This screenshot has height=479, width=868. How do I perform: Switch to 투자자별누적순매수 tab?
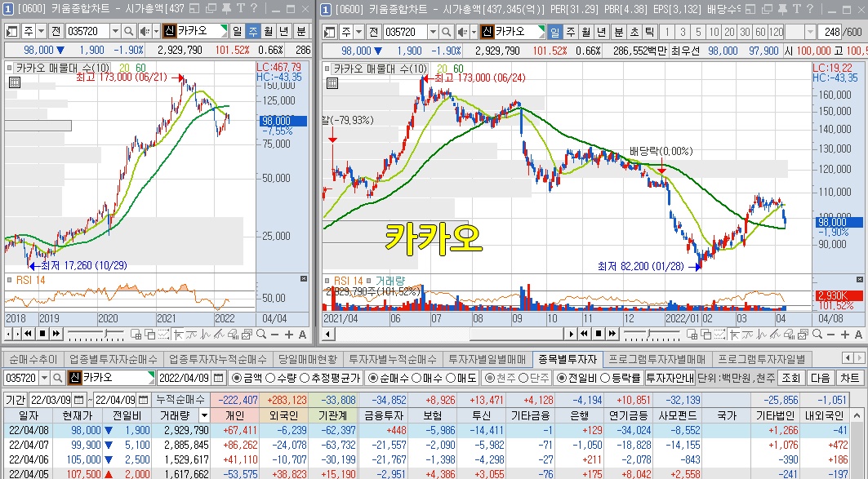(393, 359)
